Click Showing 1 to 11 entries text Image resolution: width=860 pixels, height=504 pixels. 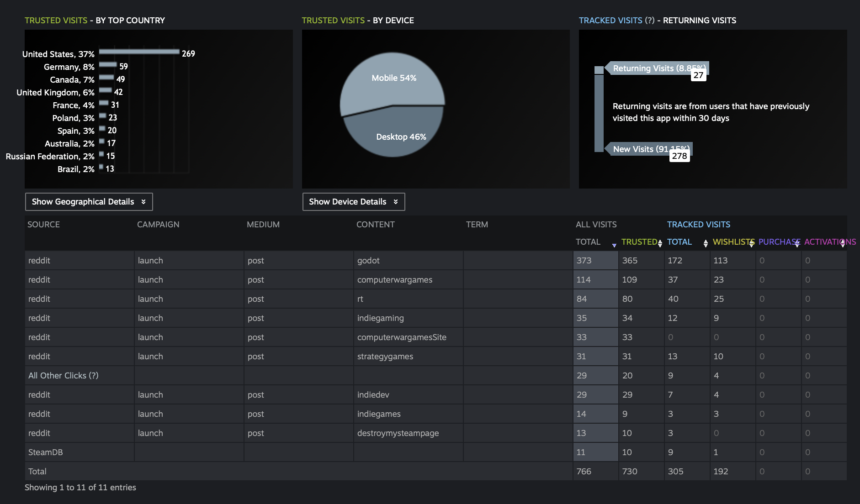tap(80, 488)
